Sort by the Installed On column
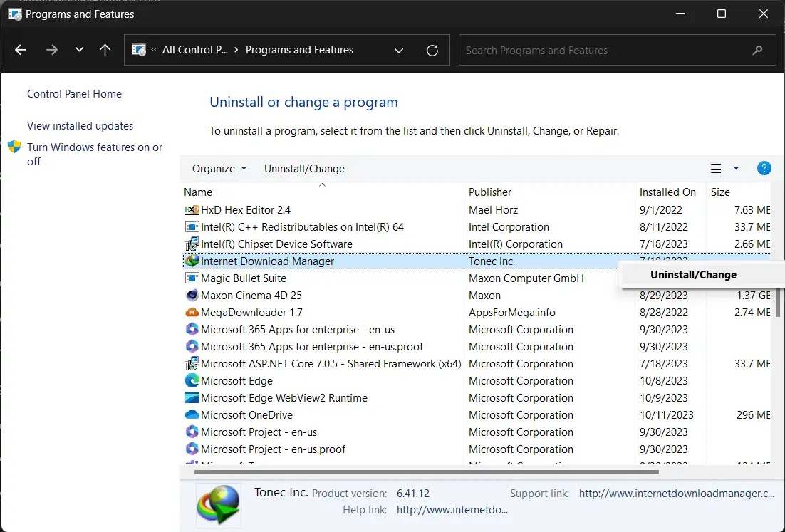Image resolution: width=785 pixels, height=532 pixels. coord(670,192)
